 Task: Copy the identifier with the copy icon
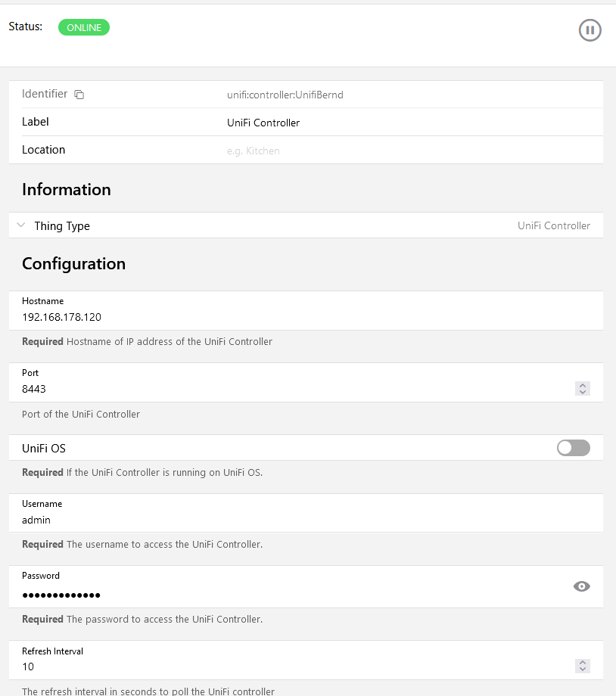79,95
